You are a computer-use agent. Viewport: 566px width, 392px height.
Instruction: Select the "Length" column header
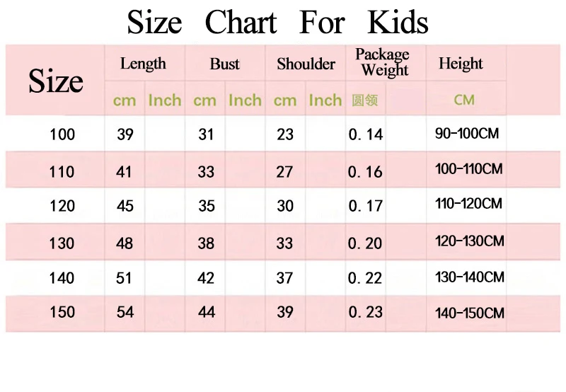click(x=143, y=64)
